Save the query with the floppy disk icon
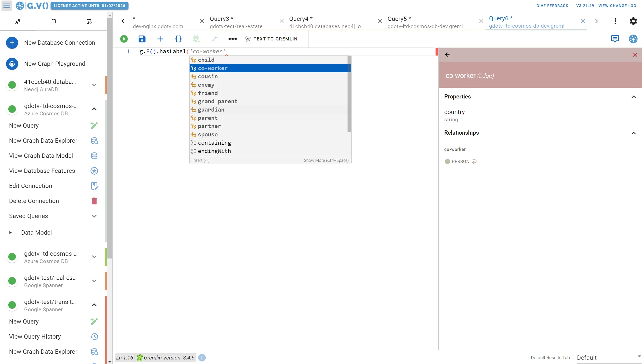 point(142,39)
